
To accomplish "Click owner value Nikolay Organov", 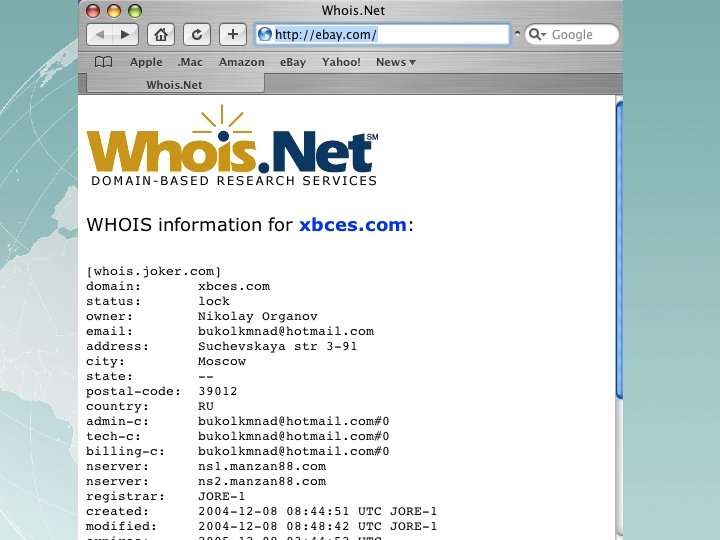I will click(258, 316).
